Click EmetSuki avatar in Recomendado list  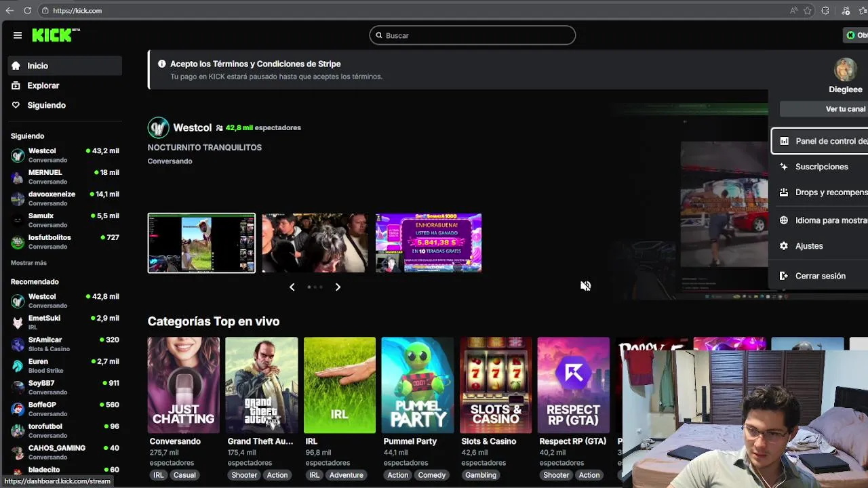click(18, 323)
